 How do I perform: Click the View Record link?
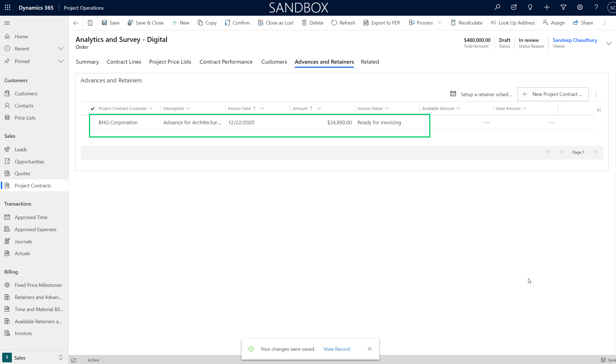click(x=336, y=349)
